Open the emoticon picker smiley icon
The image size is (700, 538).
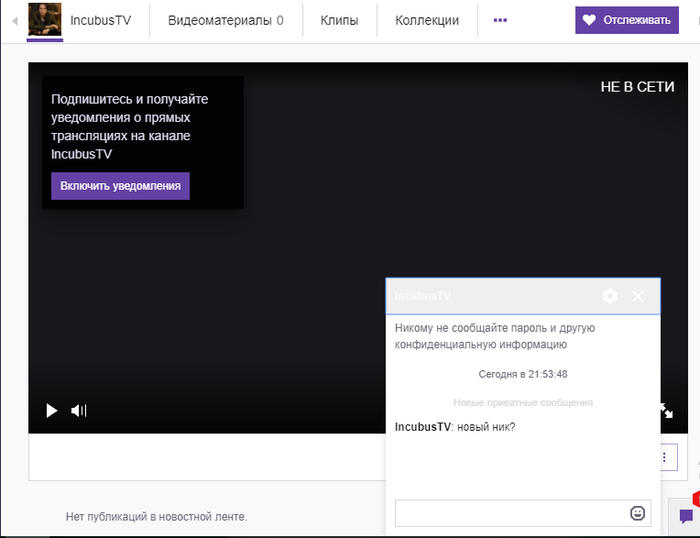[638, 513]
